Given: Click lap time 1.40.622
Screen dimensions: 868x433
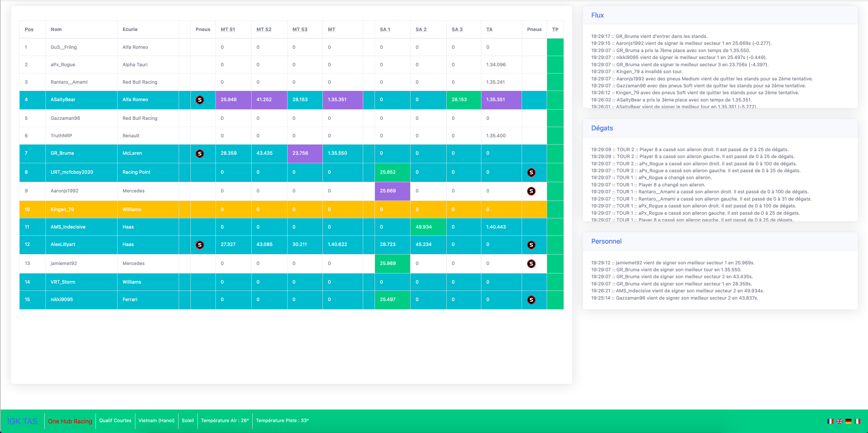Looking at the screenshot, I should pos(337,245).
